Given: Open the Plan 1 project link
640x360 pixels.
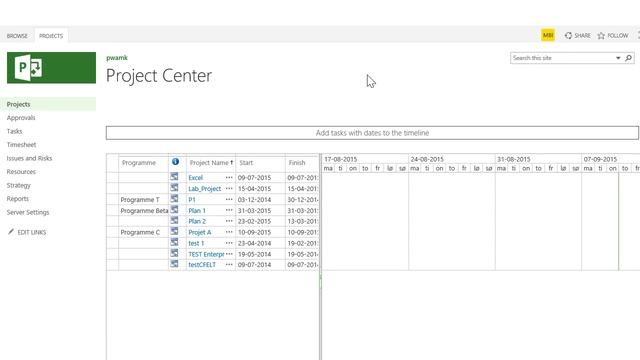Looking at the screenshot, I should click(x=197, y=210).
